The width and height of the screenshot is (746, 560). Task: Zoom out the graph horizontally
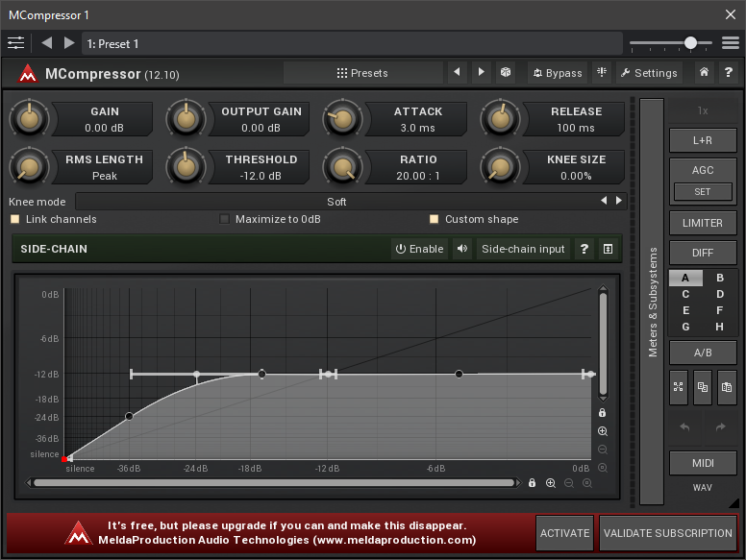tap(568, 483)
